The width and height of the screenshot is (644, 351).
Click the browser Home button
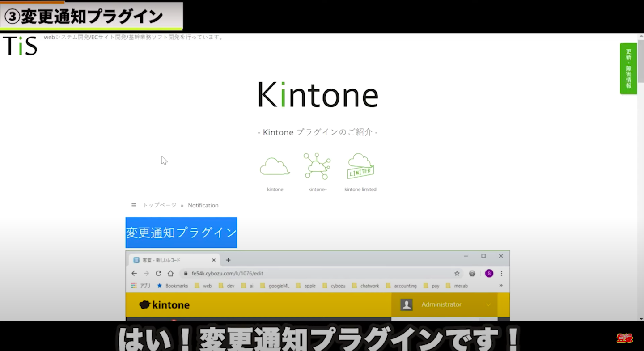pyautogui.click(x=171, y=273)
